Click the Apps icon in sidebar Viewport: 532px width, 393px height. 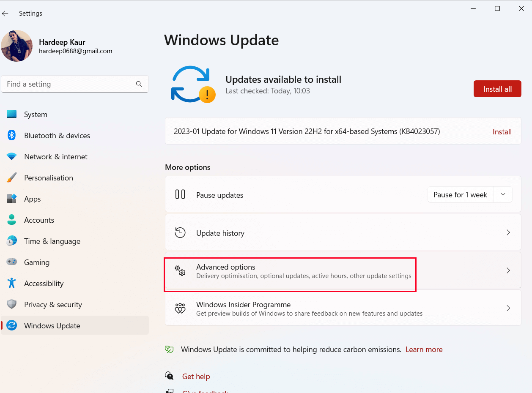click(x=11, y=199)
